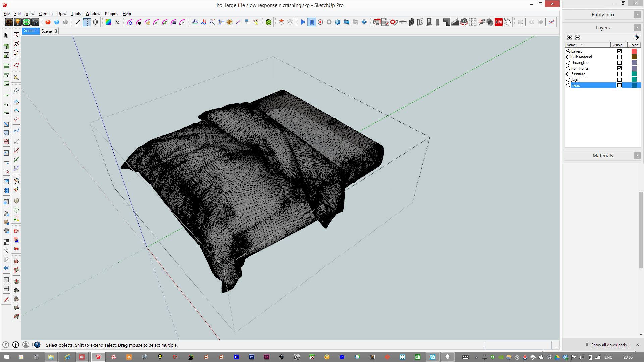This screenshot has height=362, width=644.
Task: Click the Add Layer button
Action: 569,37
